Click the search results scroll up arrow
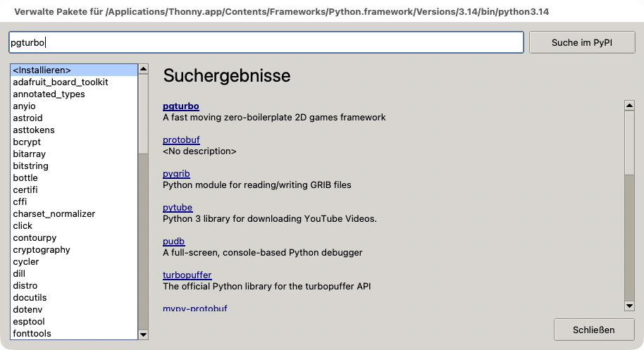 (629, 106)
